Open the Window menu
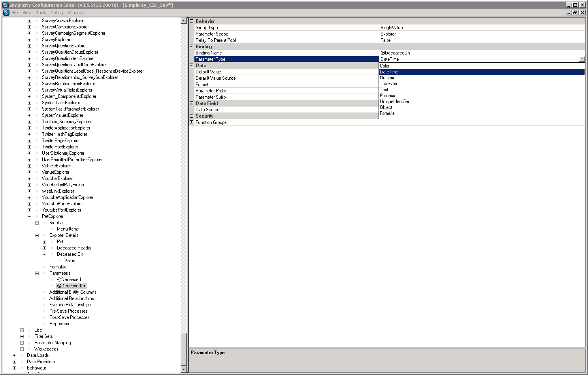Viewport: 588px width, 375px height. [75, 13]
